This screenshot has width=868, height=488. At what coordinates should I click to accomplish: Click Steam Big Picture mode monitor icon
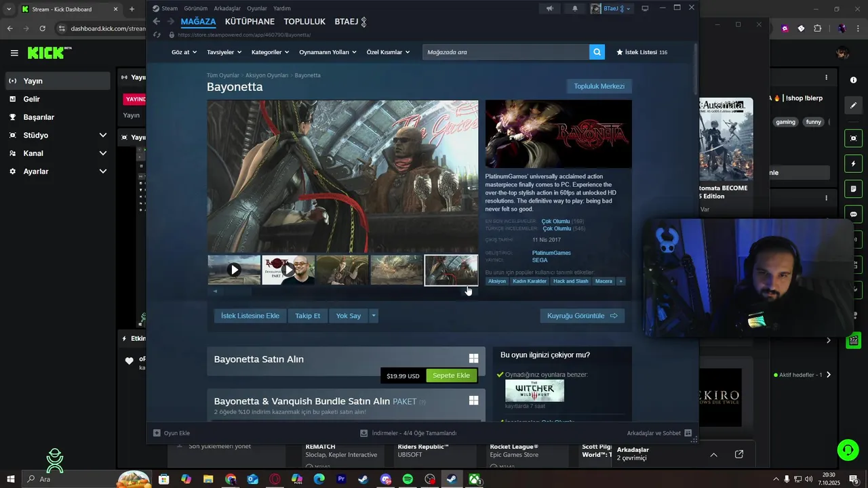click(645, 8)
